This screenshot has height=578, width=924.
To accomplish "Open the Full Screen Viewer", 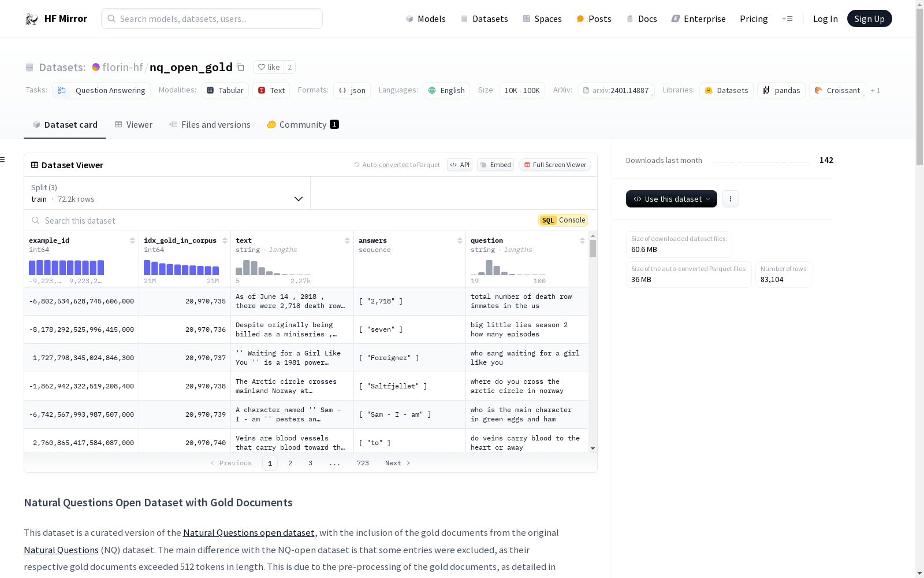I will point(555,165).
